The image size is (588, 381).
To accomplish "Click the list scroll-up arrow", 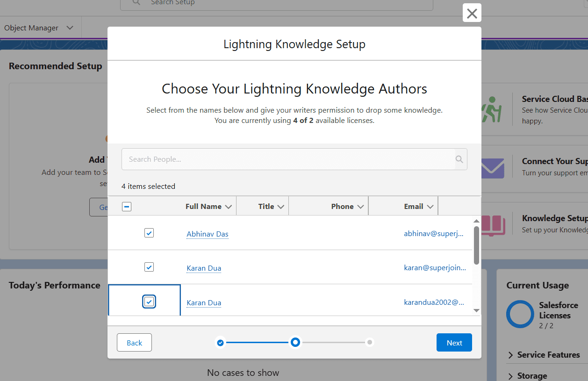I will click(476, 221).
